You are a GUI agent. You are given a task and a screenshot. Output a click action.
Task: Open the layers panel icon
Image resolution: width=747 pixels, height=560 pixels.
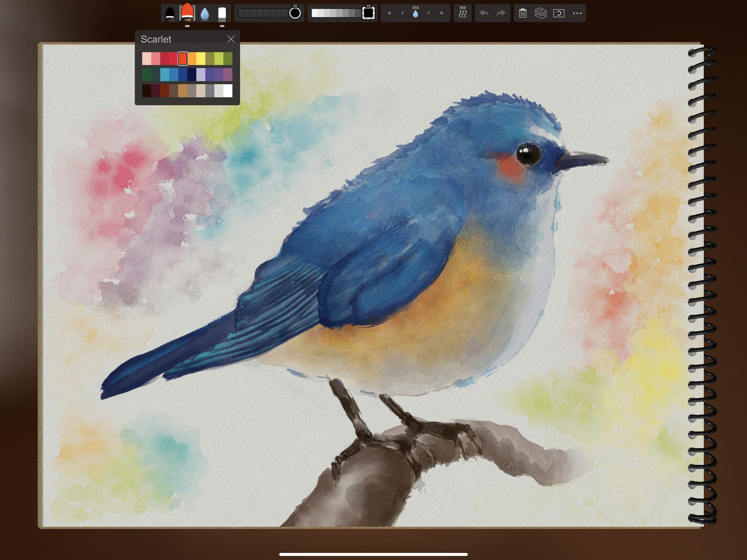[540, 13]
